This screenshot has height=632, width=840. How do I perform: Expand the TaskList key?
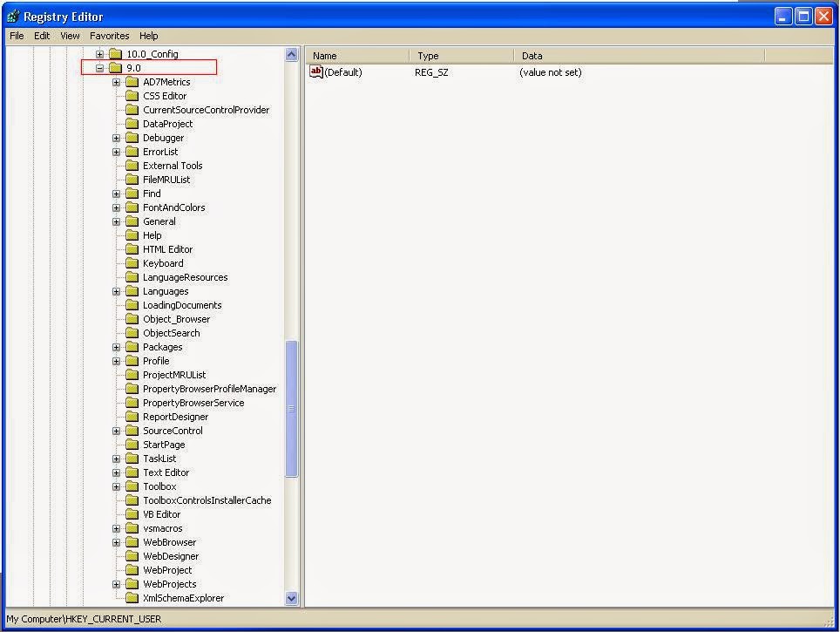pos(116,459)
